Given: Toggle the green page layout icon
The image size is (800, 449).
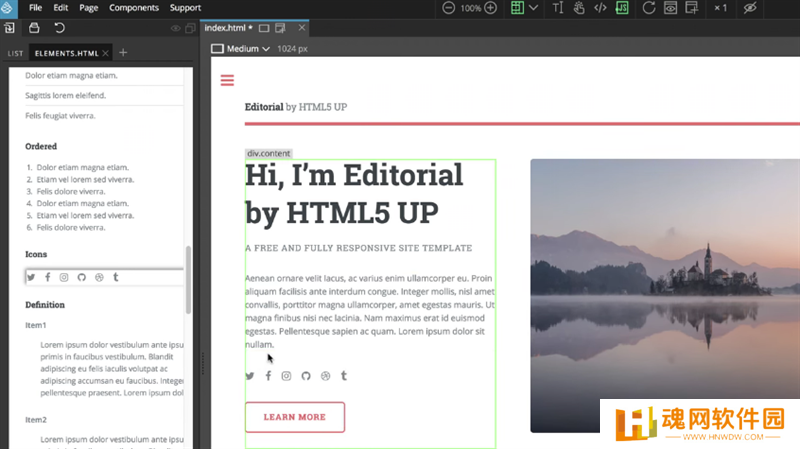Looking at the screenshot, I should coord(517,8).
